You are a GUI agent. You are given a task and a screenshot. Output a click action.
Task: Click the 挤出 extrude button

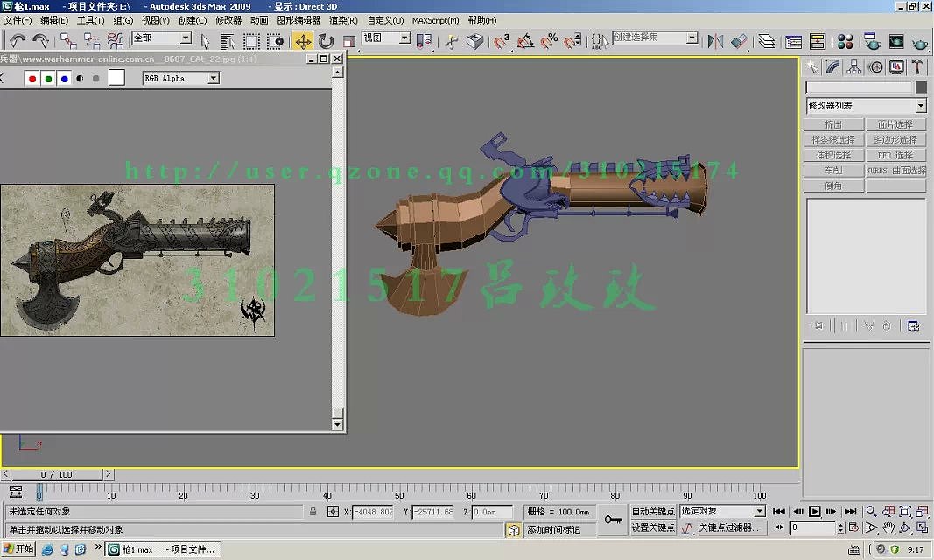point(833,124)
